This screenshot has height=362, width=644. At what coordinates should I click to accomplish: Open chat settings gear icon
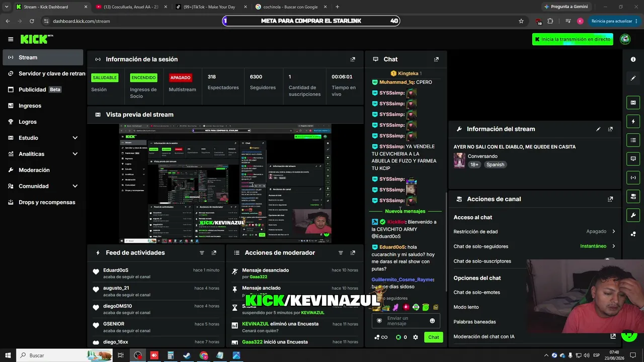pyautogui.click(x=416, y=337)
